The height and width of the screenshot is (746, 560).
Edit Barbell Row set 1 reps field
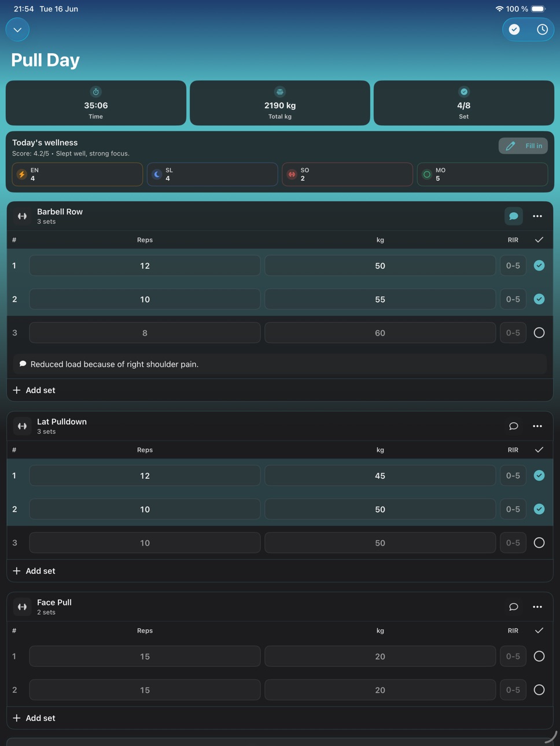point(145,265)
